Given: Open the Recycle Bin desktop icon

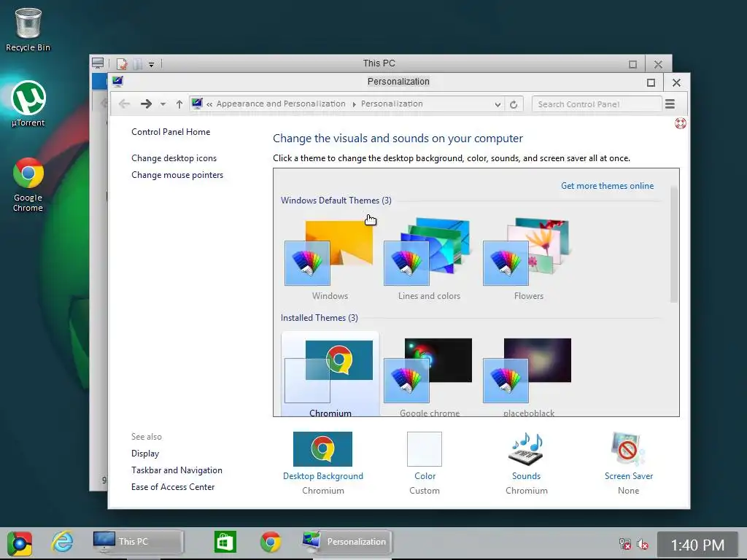Looking at the screenshot, I should coord(28,29).
